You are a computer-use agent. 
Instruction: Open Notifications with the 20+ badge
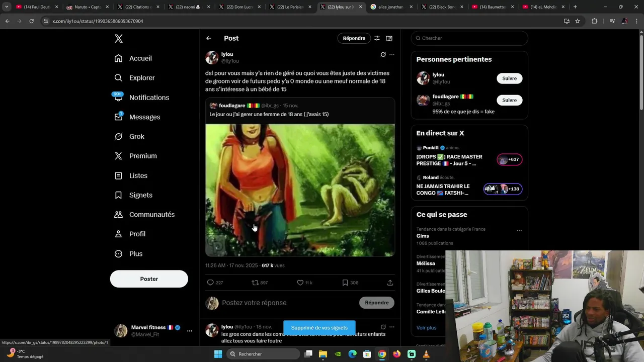[142, 98]
